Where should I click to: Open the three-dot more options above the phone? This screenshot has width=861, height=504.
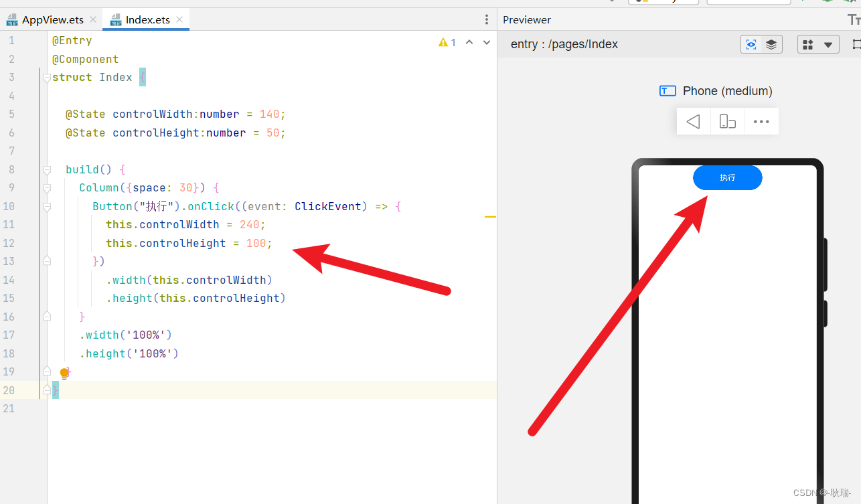coord(761,121)
